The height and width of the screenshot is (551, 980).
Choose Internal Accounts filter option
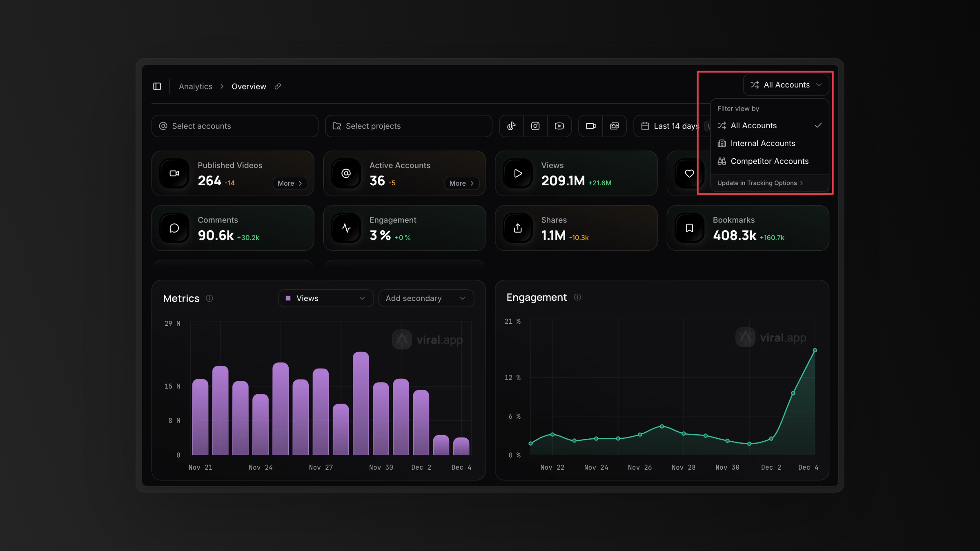[762, 143]
